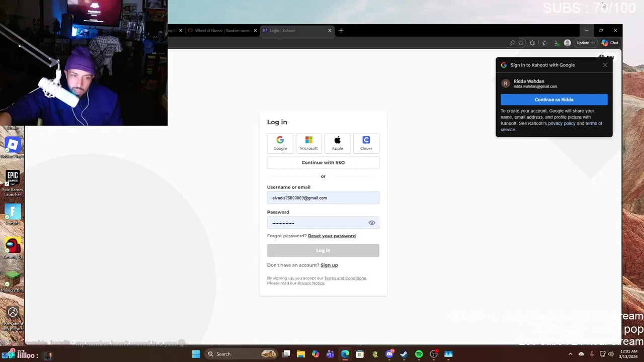The image size is (644, 362).
Task: Click the grey Log in button
Action: click(323, 250)
